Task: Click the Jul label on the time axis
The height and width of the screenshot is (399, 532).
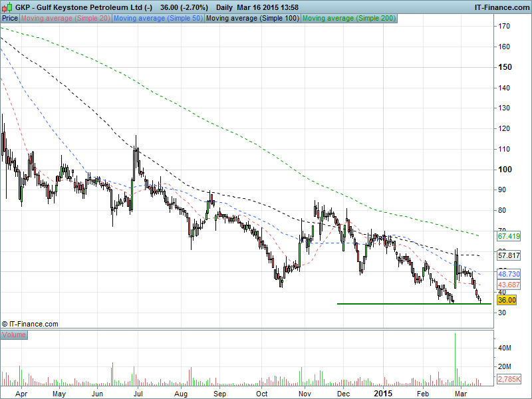Action: click(139, 394)
